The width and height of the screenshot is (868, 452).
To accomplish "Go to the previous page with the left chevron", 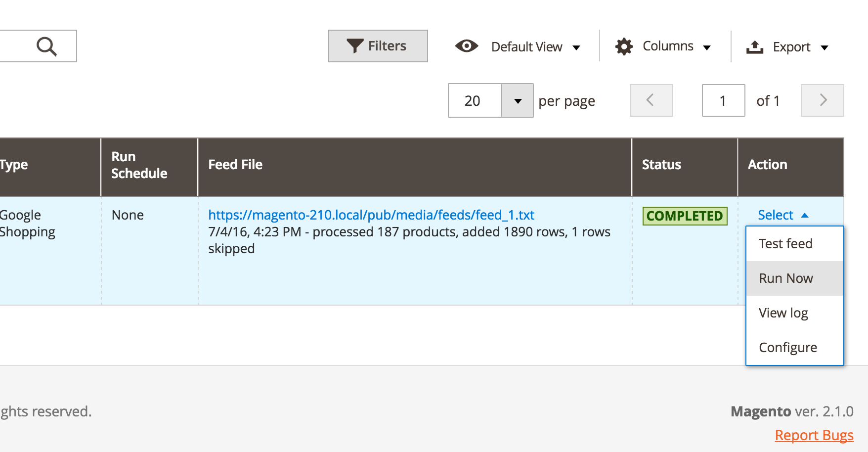I will (651, 100).
